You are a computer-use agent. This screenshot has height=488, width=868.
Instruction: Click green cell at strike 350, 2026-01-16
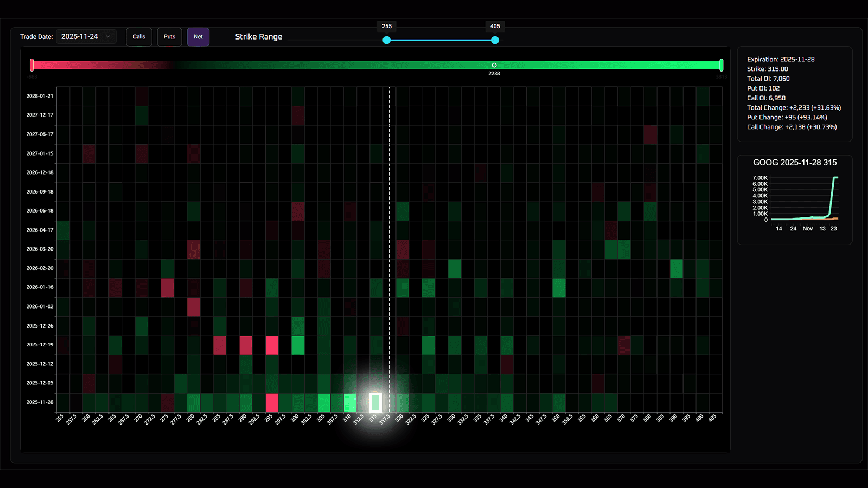click(559, 287)
